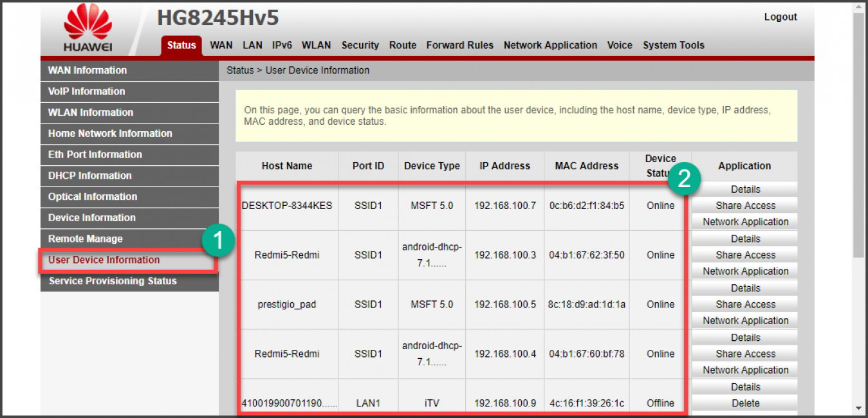Click the Port ID column header
Image resolution: width=868 pixels, height=418 pixels.
(368, 166)
